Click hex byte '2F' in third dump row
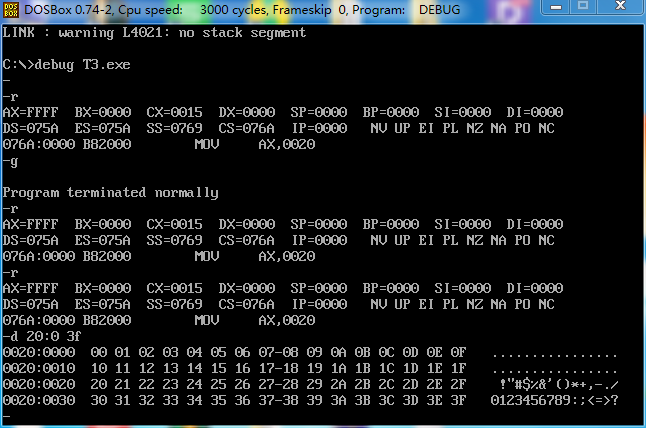 coord(458,384)
